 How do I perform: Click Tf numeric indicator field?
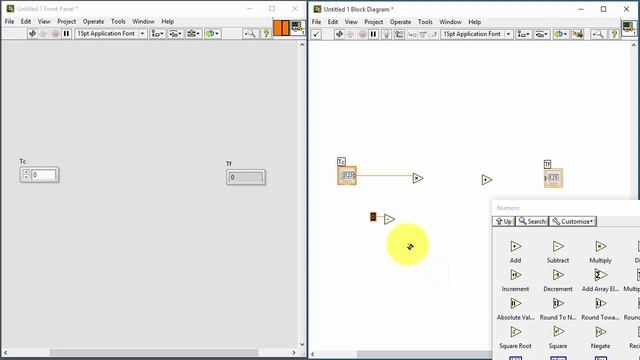click(x=245, y=177)
